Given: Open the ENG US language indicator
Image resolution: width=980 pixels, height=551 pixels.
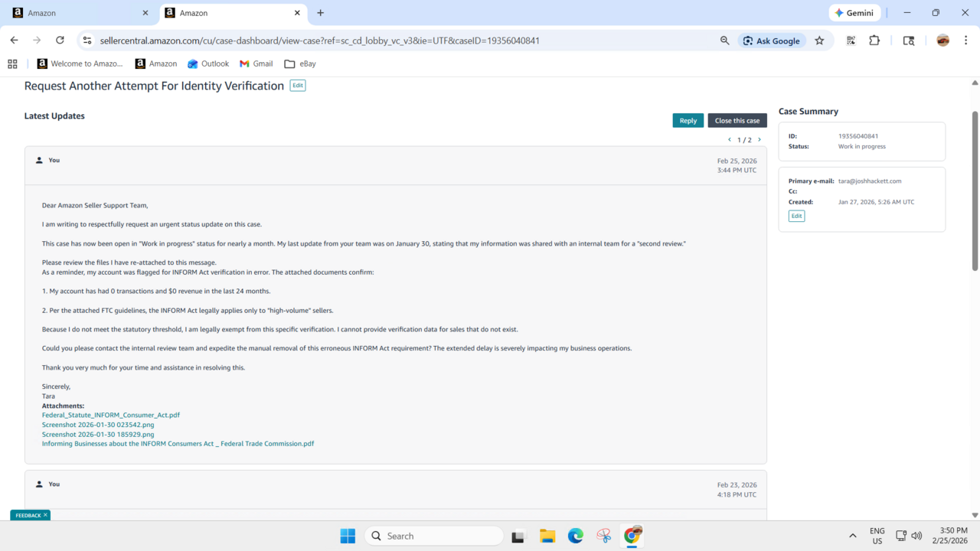Looking at the screenshot, I should (x=877, y=536).
